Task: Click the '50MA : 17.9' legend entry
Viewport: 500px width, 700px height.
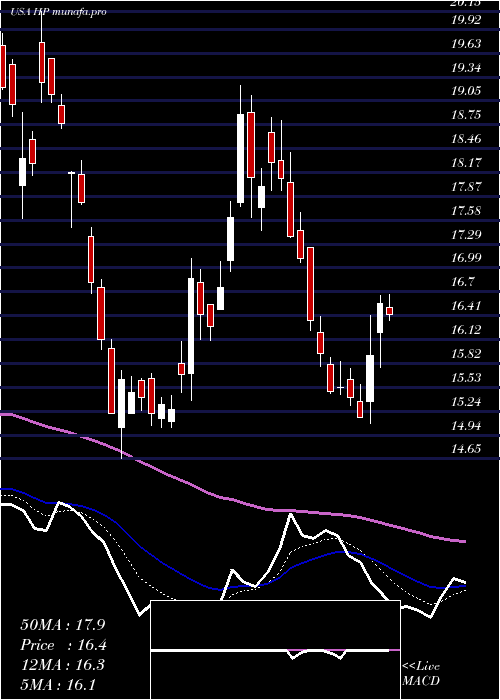Action: pos(63,625)
